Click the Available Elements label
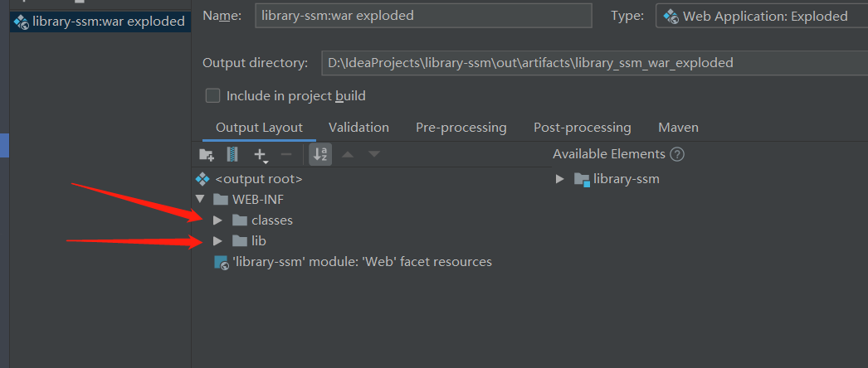The width and height of the screenshot is (868, 368). 609,154
